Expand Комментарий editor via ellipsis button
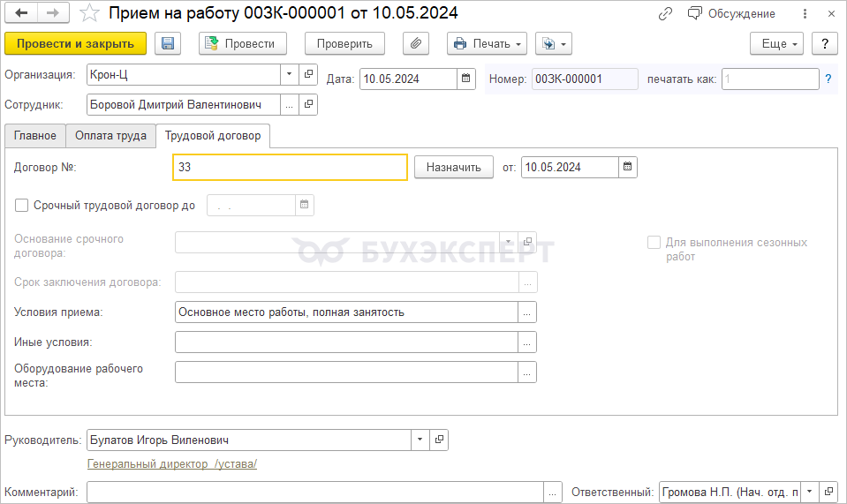This screenshot has width=847, height=504. pyautogui.click(x=553, y=493)
